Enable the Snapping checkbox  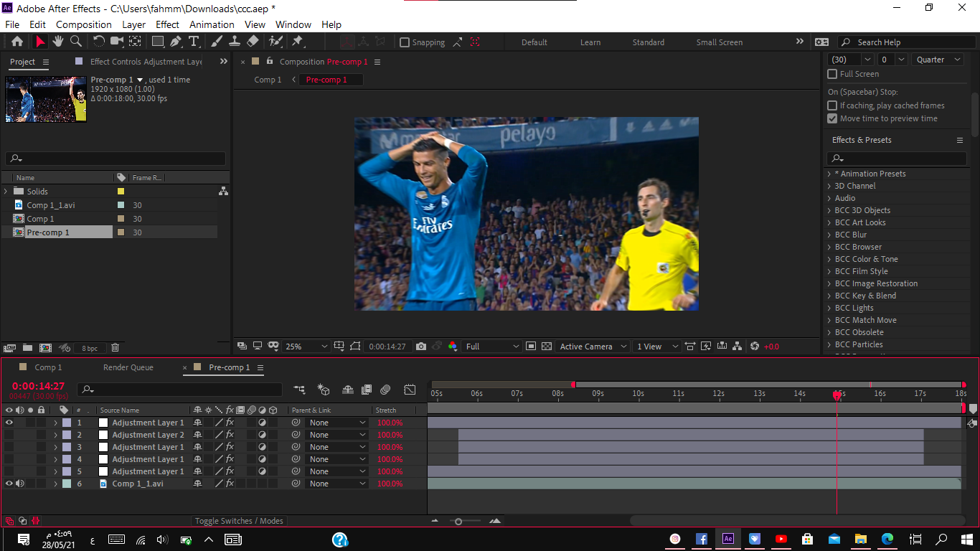[x=405, y=42]
